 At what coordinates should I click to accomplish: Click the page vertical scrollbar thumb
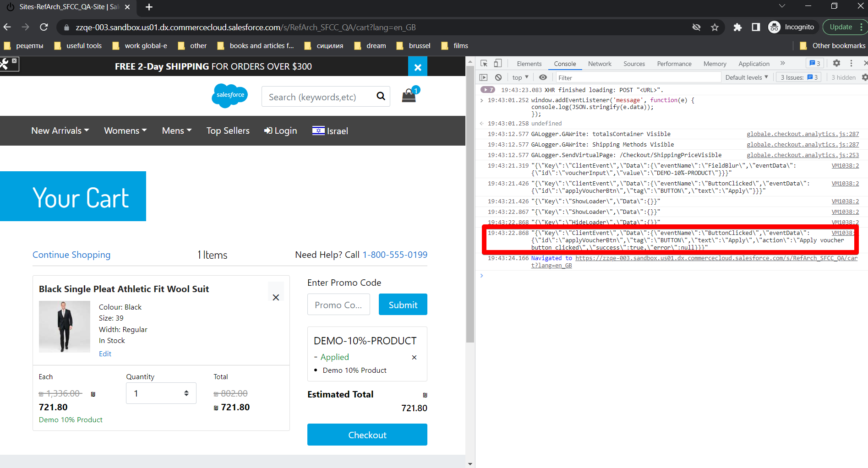(470, 204)
